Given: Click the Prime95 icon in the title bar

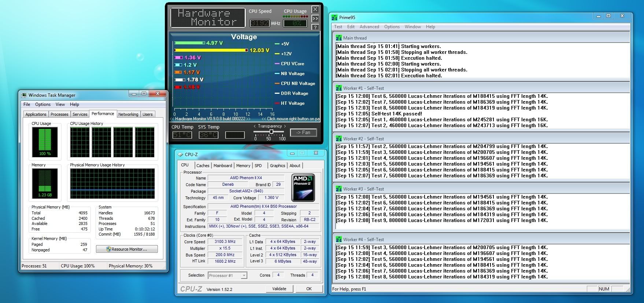Looking at the screenshot, I should (334, 17).
